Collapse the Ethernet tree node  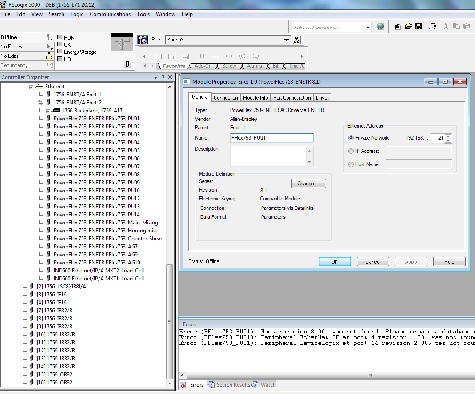(31, 86)
